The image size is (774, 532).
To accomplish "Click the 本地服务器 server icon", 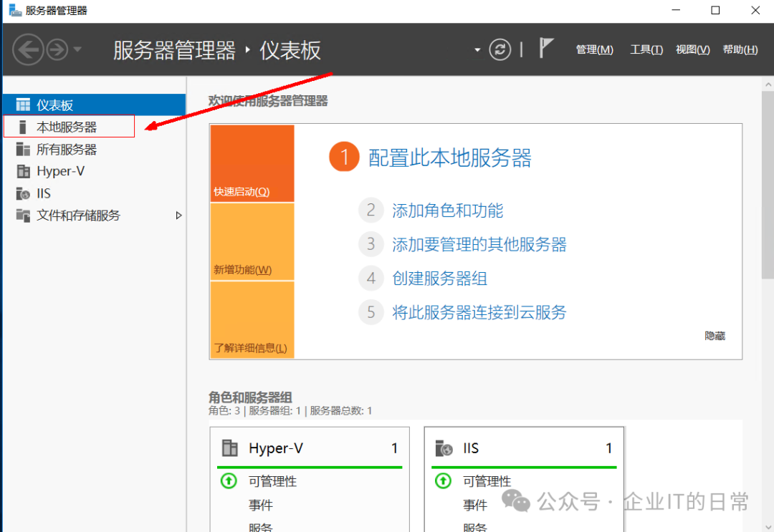I will pyautogui.click(x=22, y=127).
